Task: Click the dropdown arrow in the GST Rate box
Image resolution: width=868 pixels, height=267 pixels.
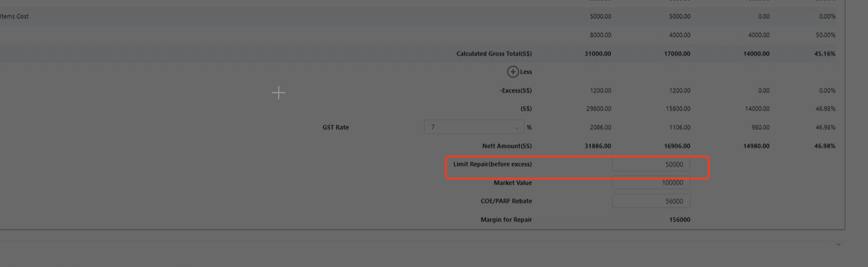Action: tap(516, 127)
